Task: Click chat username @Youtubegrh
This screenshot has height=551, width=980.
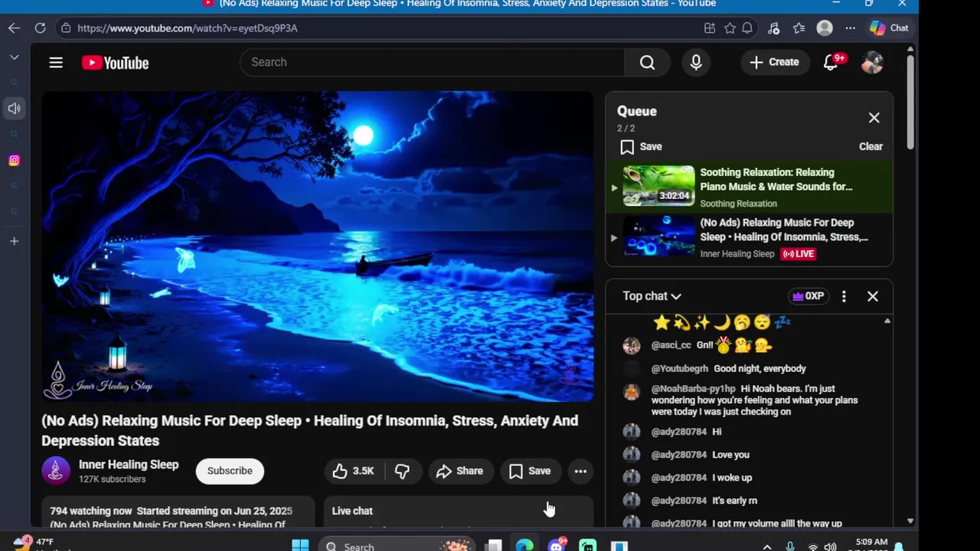Action: pos(680,369)
